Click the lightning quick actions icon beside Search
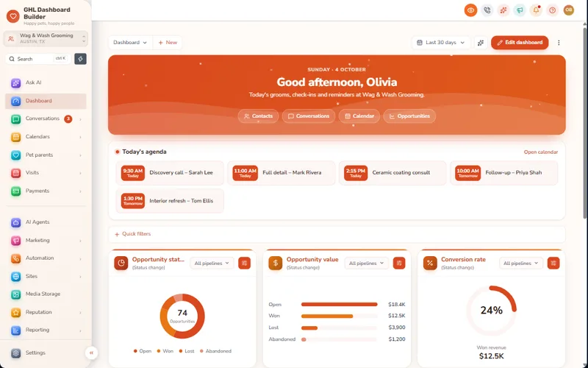The image size is (588, 368). [x=80, y=59]
